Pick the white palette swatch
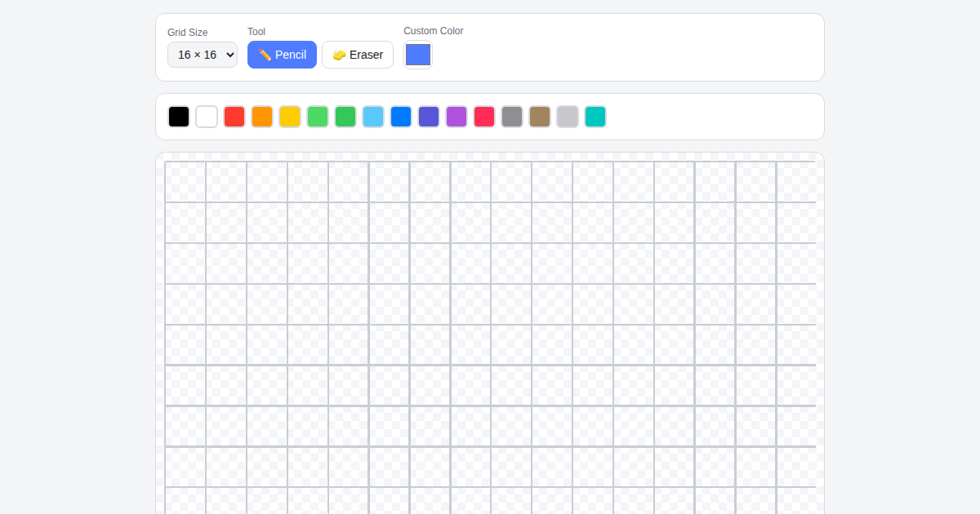980x514 pixels. 207,117
